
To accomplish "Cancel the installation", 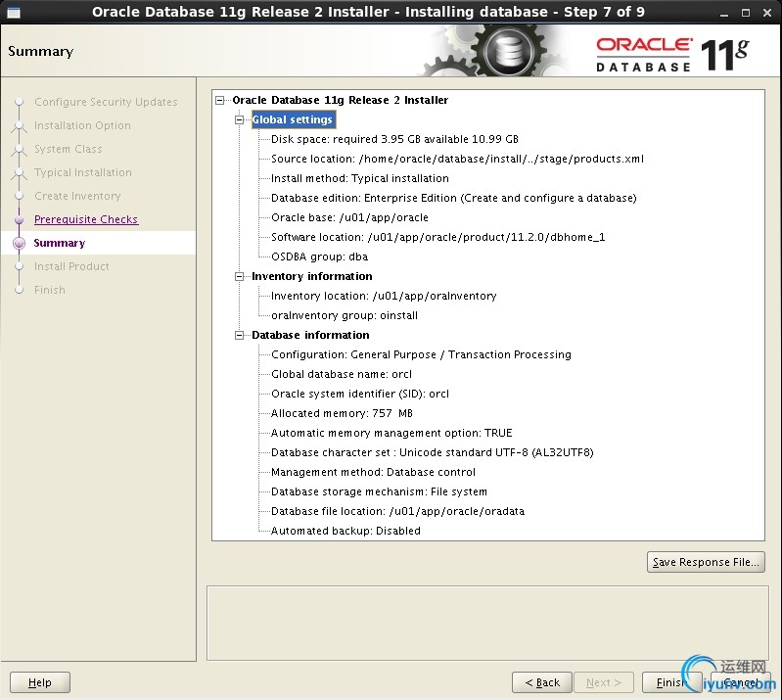I will pos(740,682).
